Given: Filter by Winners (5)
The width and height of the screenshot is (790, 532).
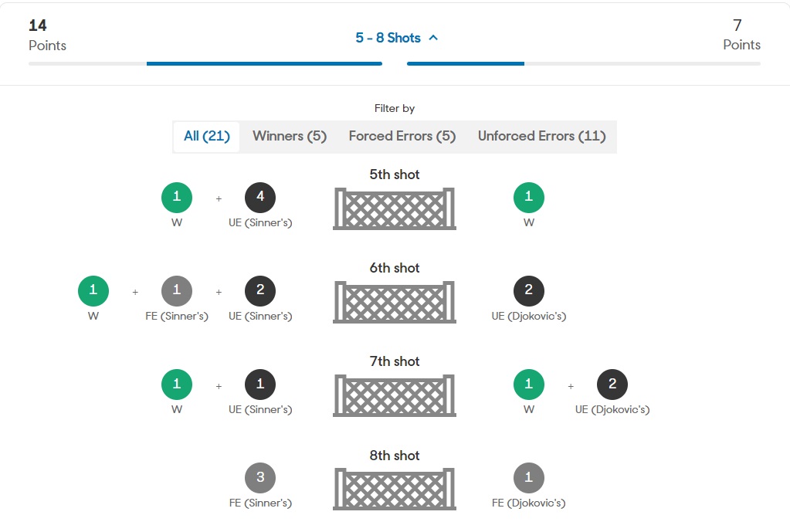Looking at the screenshot, I should 290,137.
